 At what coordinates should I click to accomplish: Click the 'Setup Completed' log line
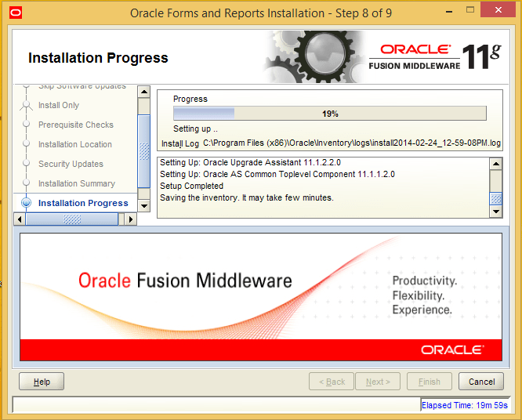click(x=191, y=186)
